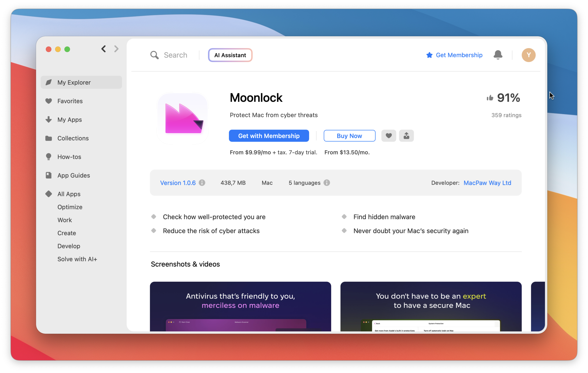Click the star icon beside Get Membership

tap(429, 55)
